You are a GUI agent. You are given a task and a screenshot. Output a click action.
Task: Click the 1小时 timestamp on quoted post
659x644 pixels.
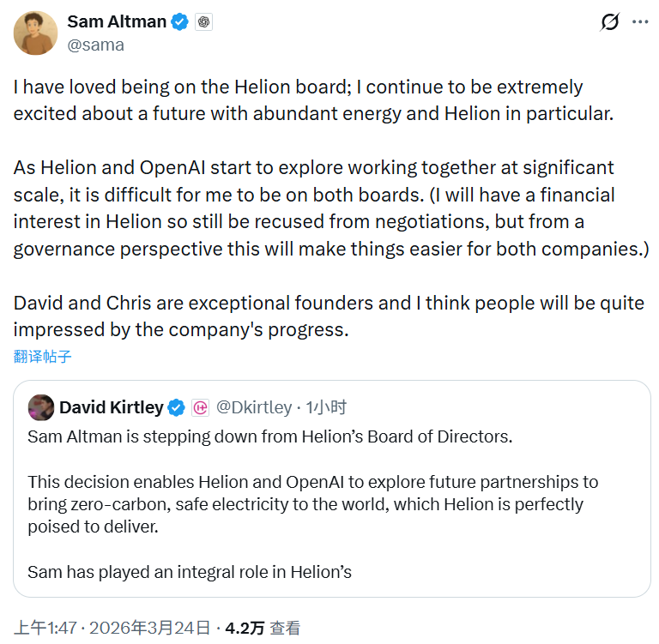tap(326, 407)
